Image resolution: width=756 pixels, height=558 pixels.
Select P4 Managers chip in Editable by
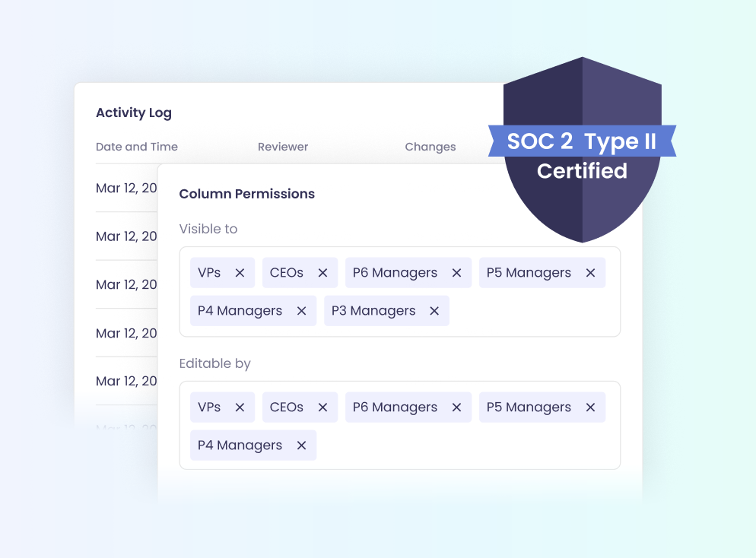(253, 445)
